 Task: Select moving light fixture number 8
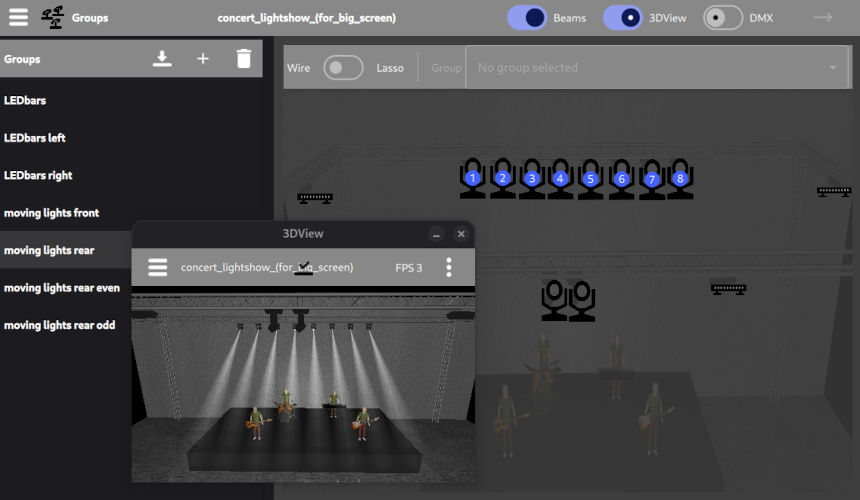click(680, 178)
